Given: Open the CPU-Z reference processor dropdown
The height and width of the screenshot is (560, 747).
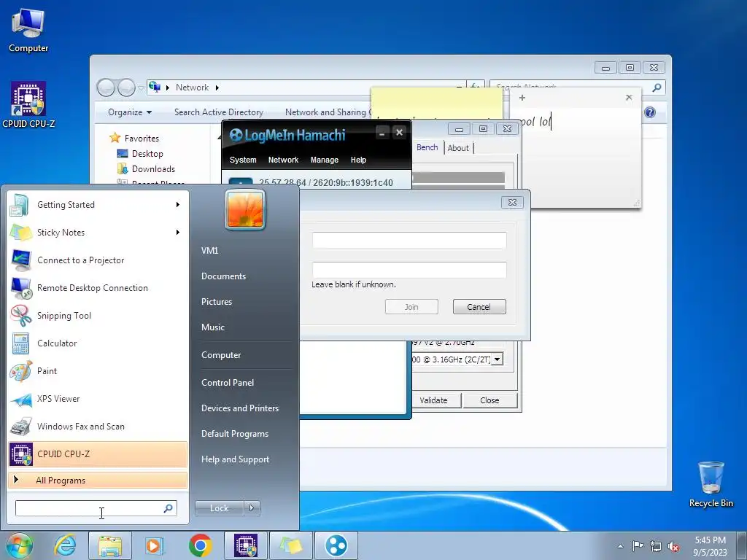Looking at the screenshot, I should tap(497, 359).
